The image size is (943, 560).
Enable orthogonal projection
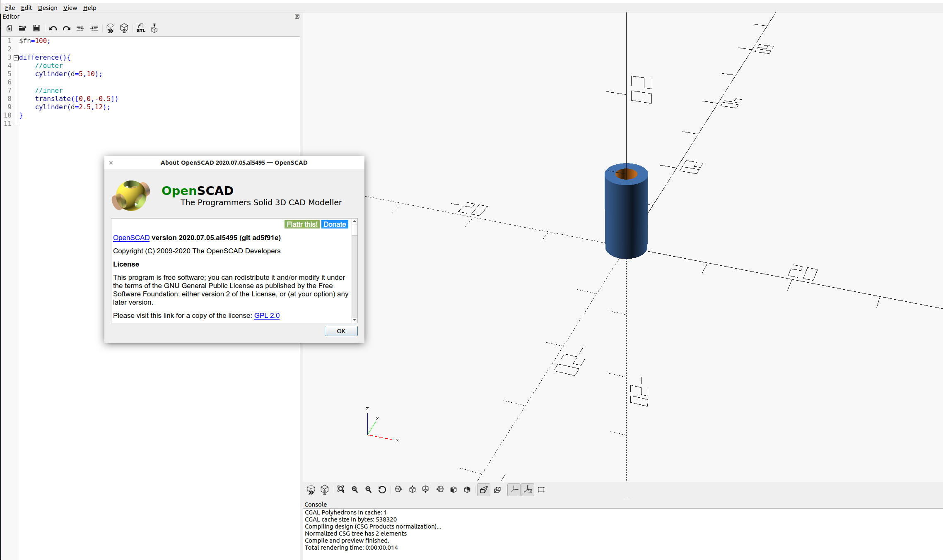pos(498,489)
